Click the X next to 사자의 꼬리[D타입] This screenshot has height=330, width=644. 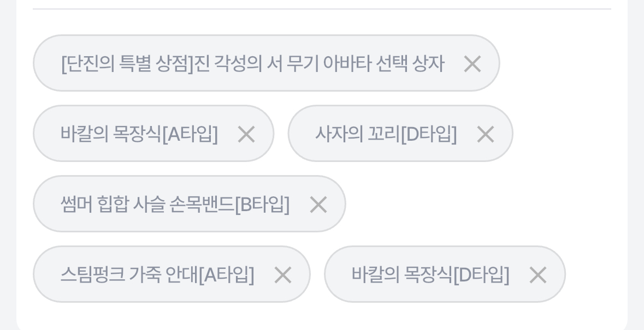(x=485, y=134)
